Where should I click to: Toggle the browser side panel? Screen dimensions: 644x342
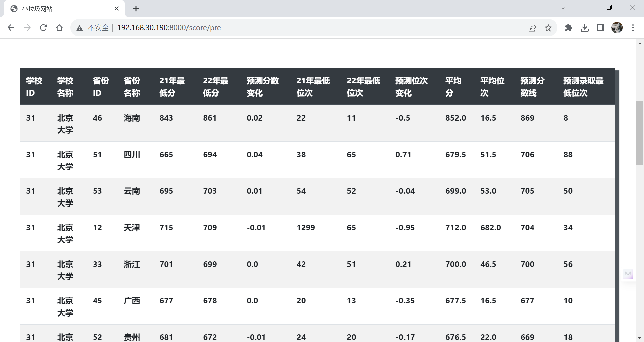(x=601, y=28)
